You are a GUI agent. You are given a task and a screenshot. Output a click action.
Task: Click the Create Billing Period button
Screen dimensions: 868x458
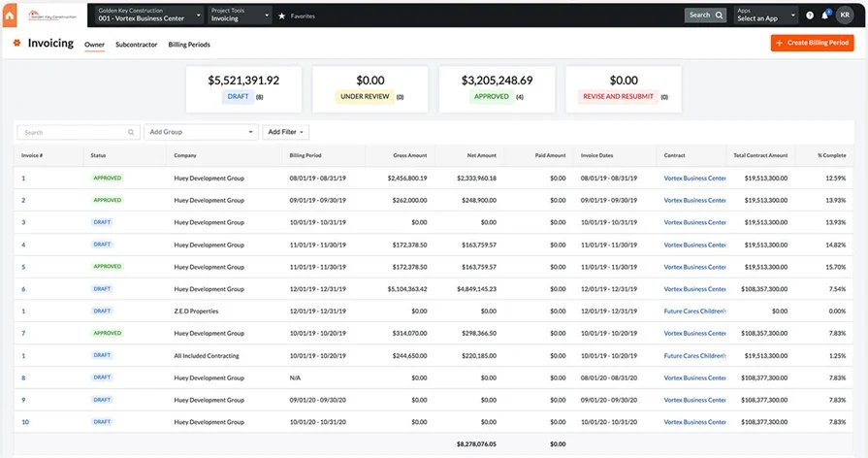coord(812,43)
